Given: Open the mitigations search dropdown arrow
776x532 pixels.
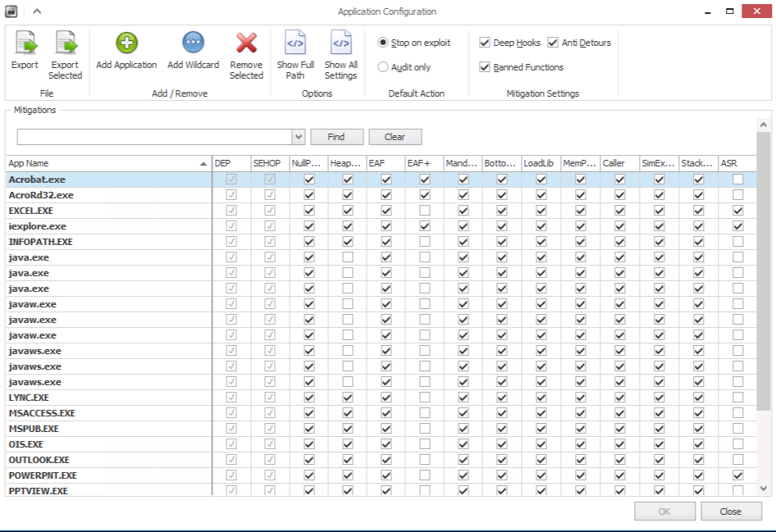Looking at the screenshot, I should (x=299, y=137).
